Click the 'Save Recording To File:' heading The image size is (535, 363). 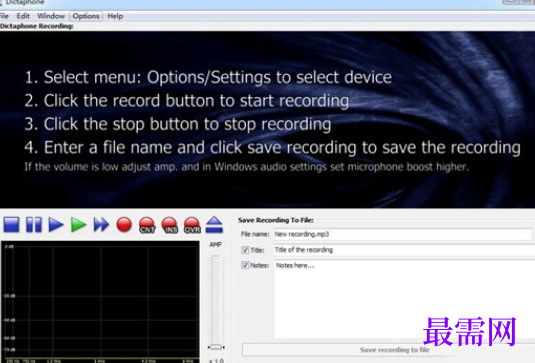(x=276, y=220)
